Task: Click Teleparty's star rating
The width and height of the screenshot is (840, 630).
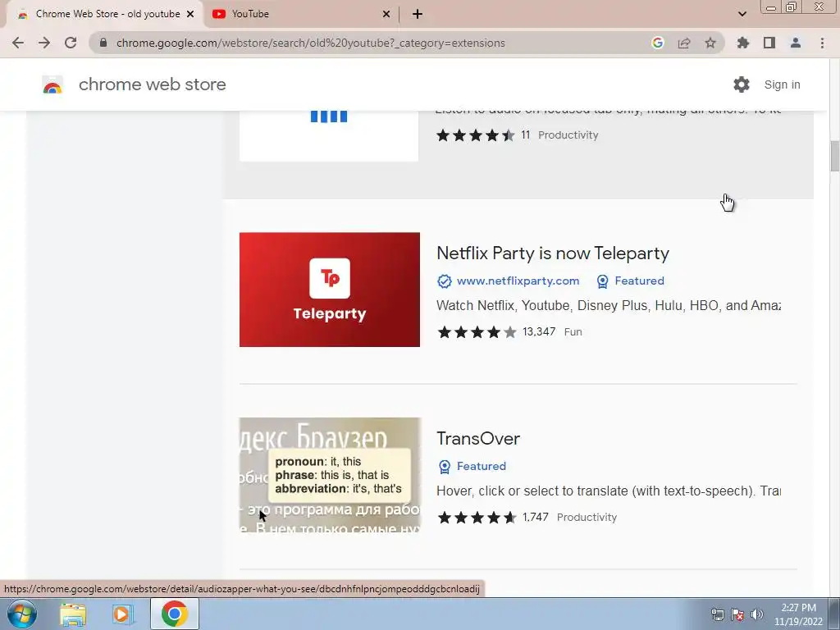Action: tap(477, 332)
